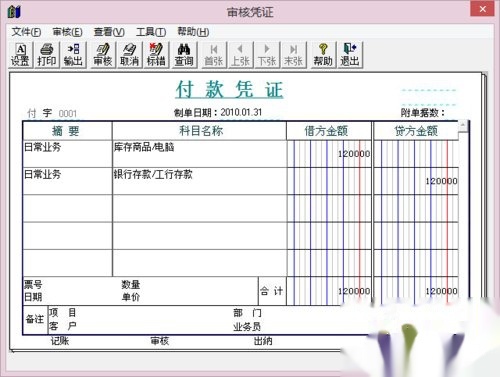500x377 pixels.
Task: Click the 查询 search binoculars icon
Action: click(x=184, y=55)
